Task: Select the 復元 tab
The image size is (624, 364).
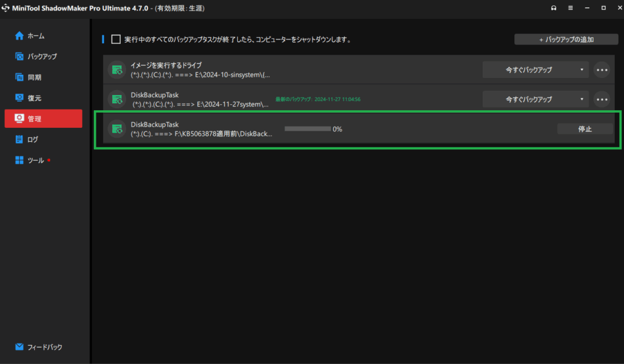Action: [43, 98]
